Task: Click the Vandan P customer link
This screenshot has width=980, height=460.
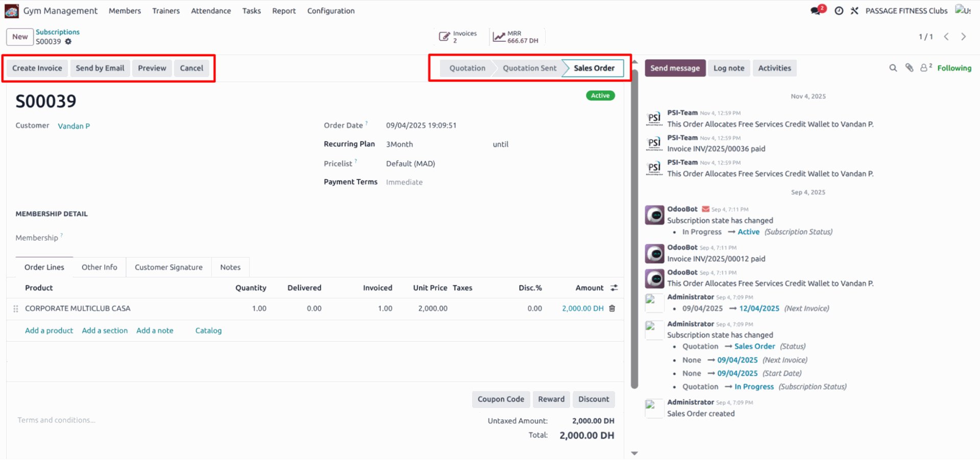Action: (x=73, y=126)
